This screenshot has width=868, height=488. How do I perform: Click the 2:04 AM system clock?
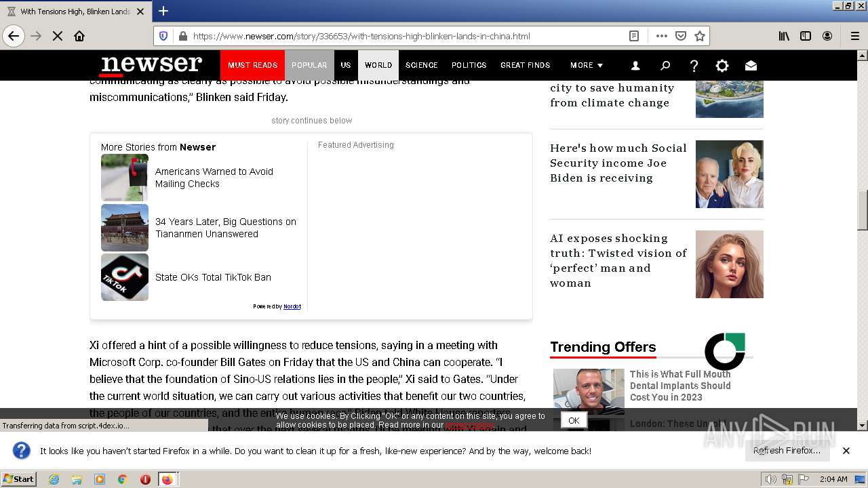pyautogui.click(x=833, y=479)
